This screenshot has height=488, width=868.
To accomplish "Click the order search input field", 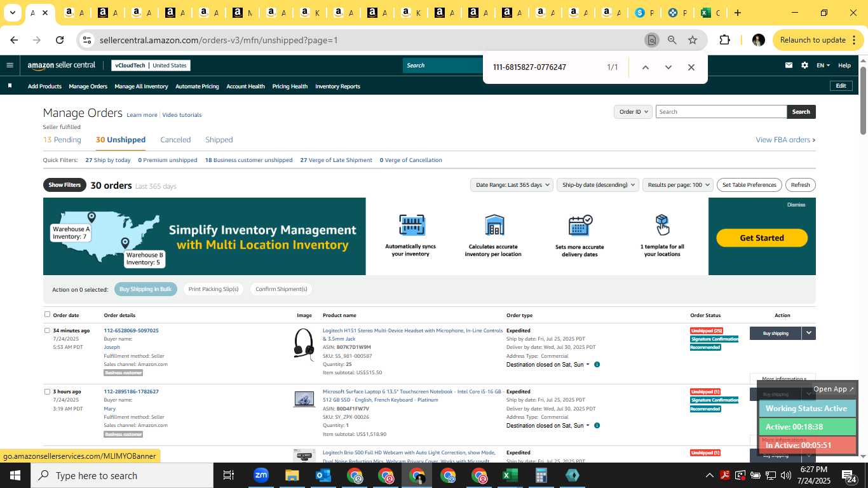I will tap(721, 112).
